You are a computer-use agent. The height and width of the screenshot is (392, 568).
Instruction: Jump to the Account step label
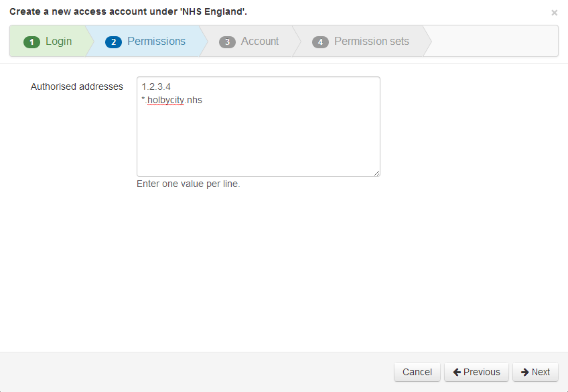point(260,42)
